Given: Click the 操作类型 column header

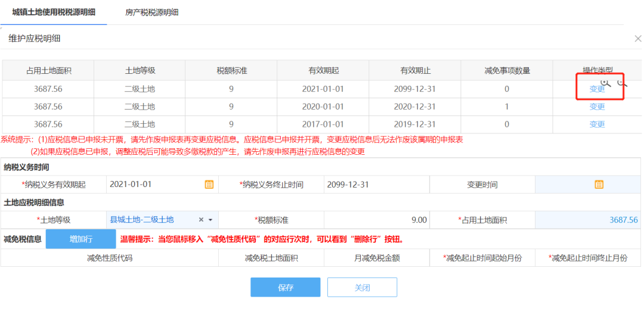Looking at the screenshot, I should (x=597, y=70).
